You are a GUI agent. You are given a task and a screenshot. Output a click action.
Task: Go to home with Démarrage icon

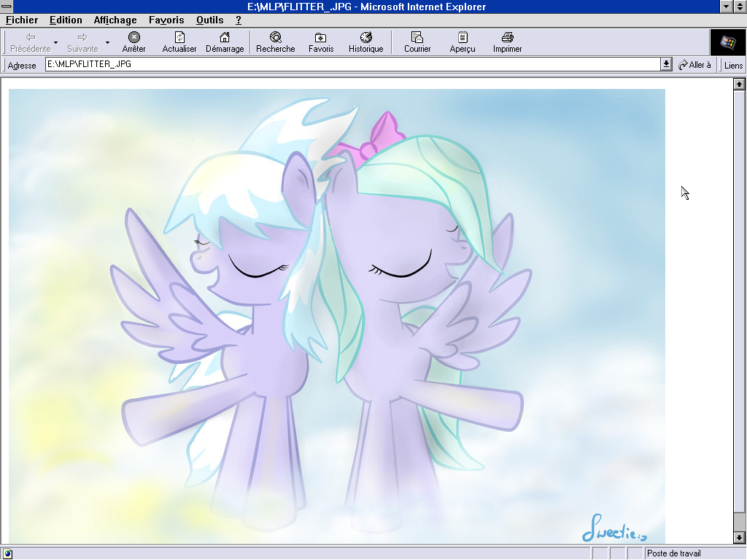pyautogui.click(x=225, y=38)
